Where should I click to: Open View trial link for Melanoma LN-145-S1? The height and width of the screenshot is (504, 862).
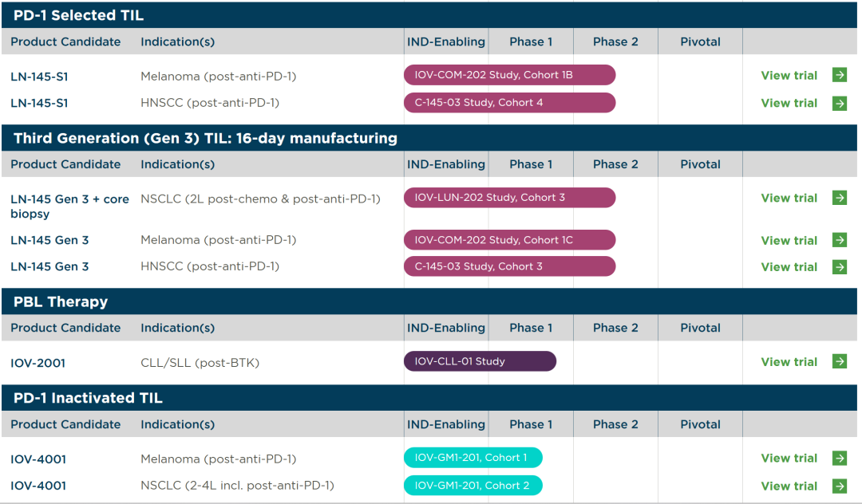coord(789,75)
